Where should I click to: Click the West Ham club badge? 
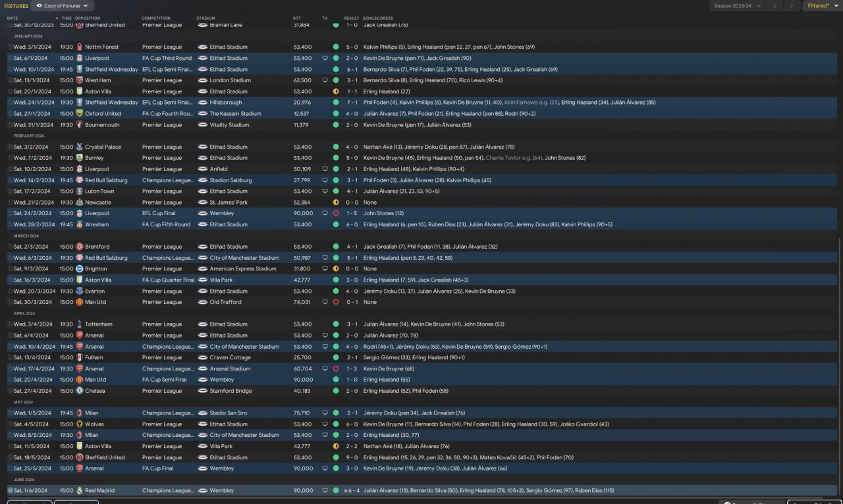click(x=80, y=80)
